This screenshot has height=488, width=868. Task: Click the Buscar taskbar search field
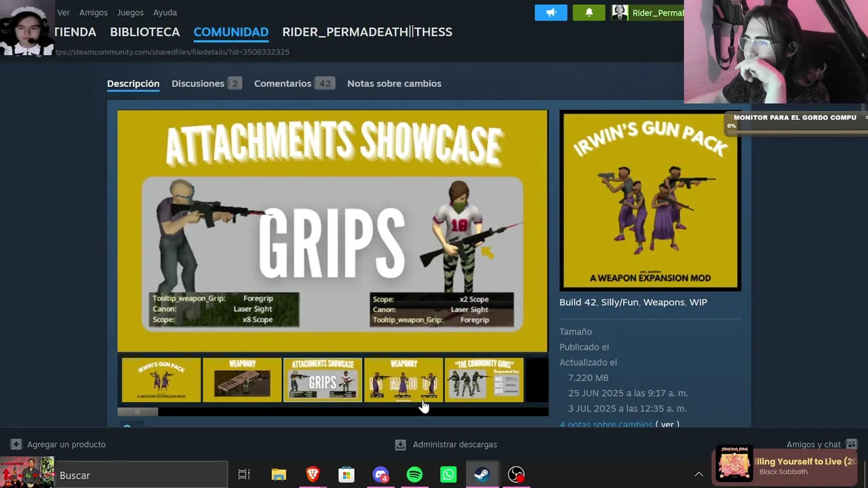pyautogui.click(x=141, y=475)
